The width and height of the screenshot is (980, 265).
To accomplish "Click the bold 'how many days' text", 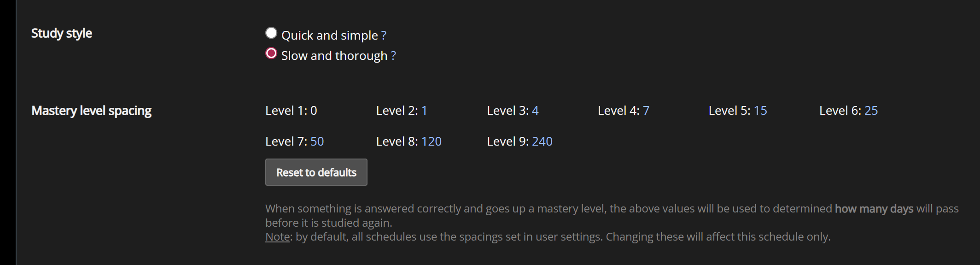I will tap(874, 209).
